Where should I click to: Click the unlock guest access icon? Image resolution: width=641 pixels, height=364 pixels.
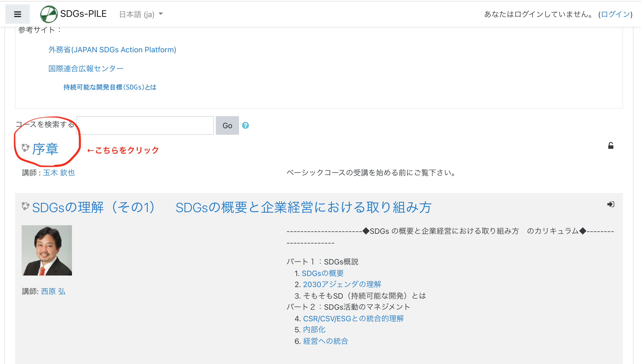click(611, 146)
